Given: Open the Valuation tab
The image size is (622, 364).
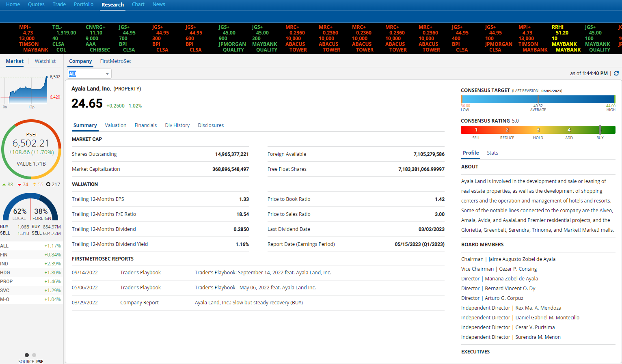Looking at the screenshot, I should [x=116, y=125].
